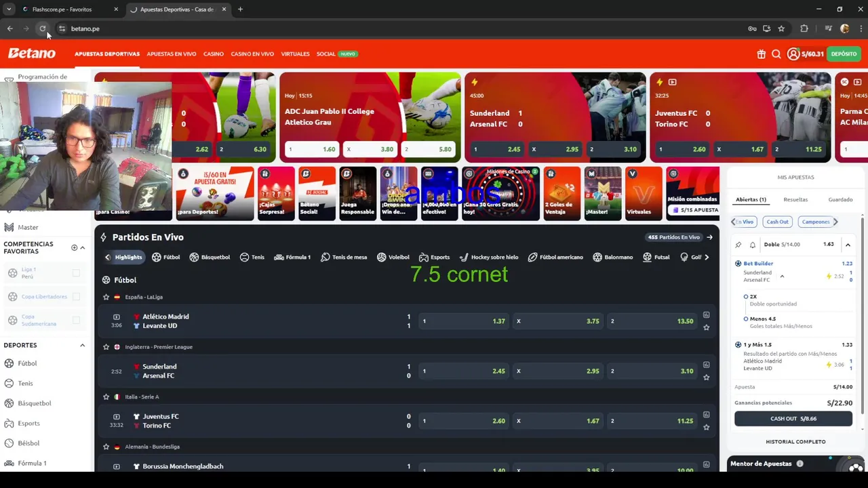
Task: Collapse the Doble bet slip with chevron
Action: [x=848, y=245]
